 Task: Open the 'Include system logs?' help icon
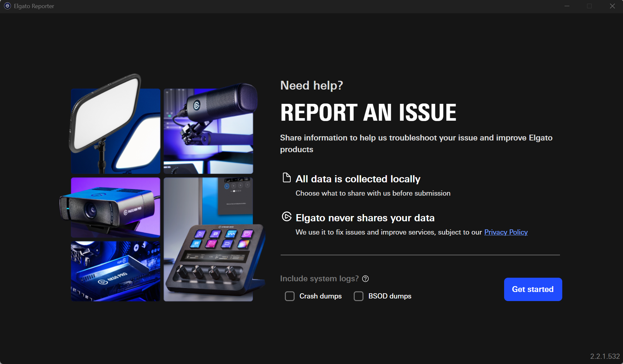point(365,279)
